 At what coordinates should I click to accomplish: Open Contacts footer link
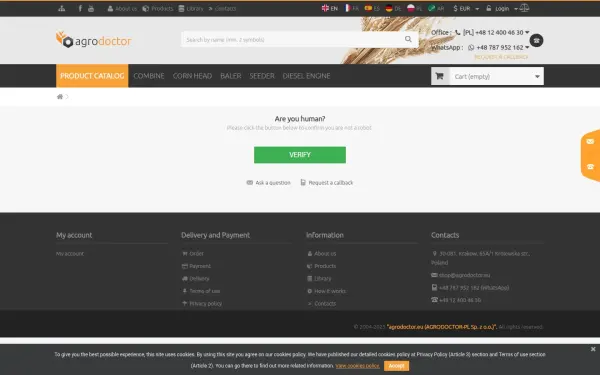(x=321, y=303)
